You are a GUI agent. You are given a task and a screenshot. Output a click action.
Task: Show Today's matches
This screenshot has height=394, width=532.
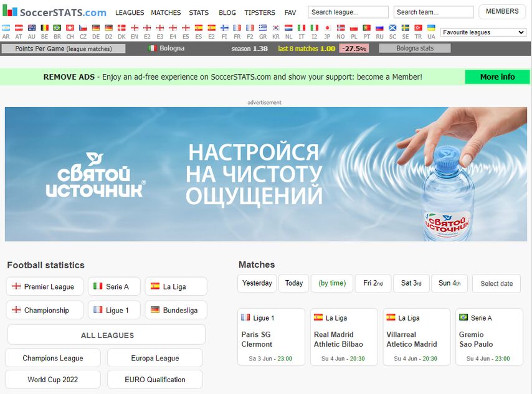point(294,283)
